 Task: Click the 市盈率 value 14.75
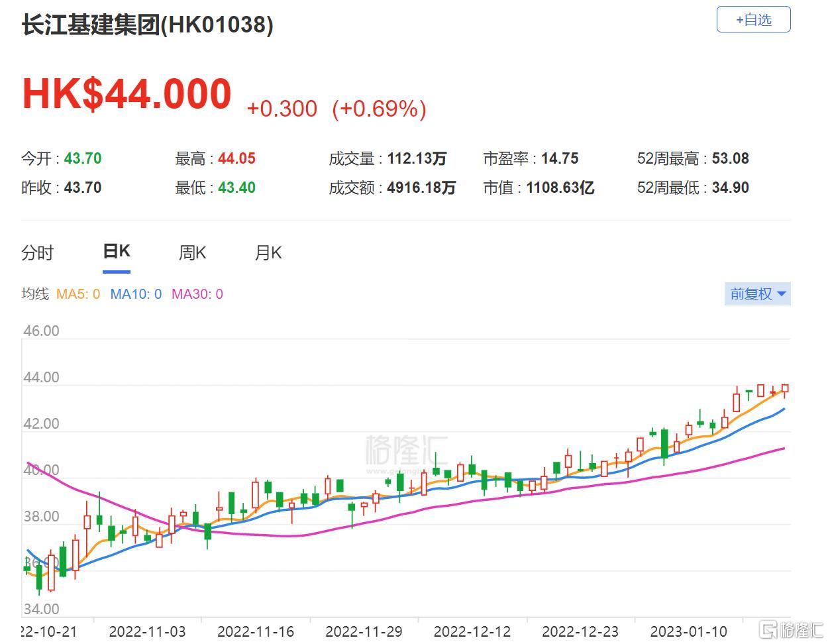coord(560,159)
